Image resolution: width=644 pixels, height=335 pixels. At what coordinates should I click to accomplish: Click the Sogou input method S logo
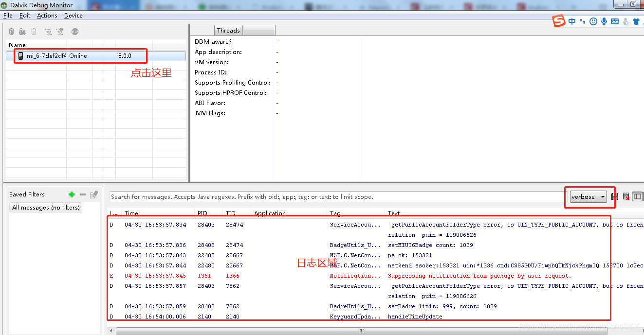(559, 21)
